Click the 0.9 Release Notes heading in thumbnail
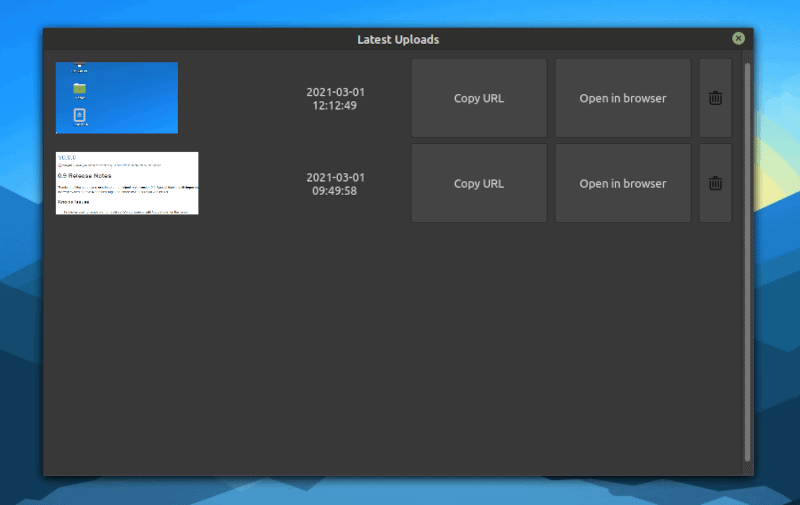800x505 pixels. [85, 176]
